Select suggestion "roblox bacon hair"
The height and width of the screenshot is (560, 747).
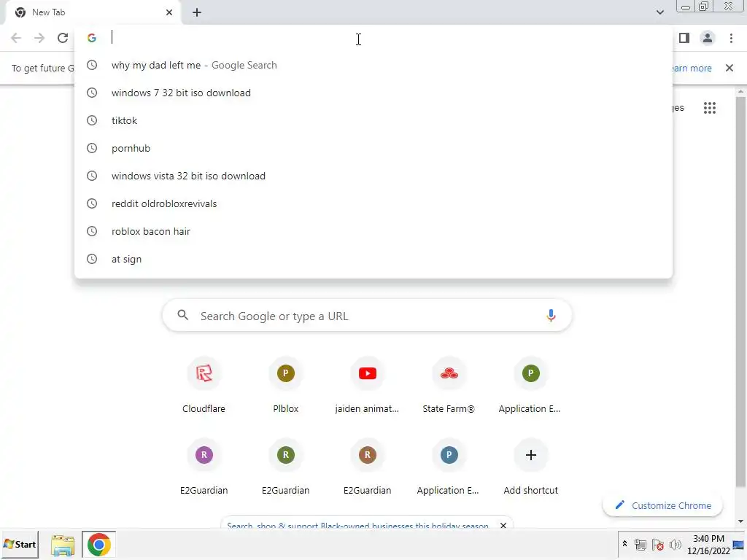pos(373,231)
